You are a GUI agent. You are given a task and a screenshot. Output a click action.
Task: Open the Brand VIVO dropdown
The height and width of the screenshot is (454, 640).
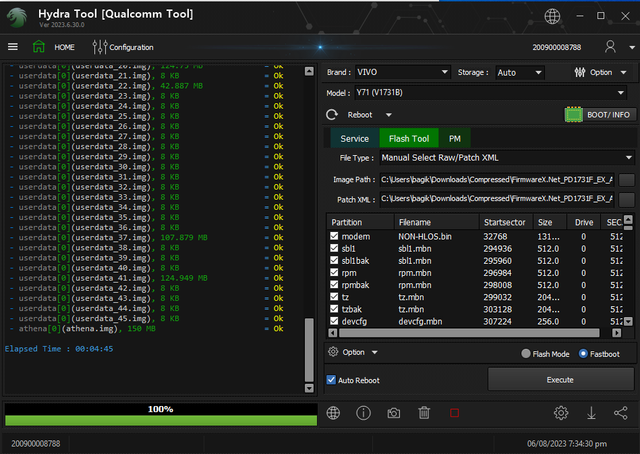click(x=402, y=72)
